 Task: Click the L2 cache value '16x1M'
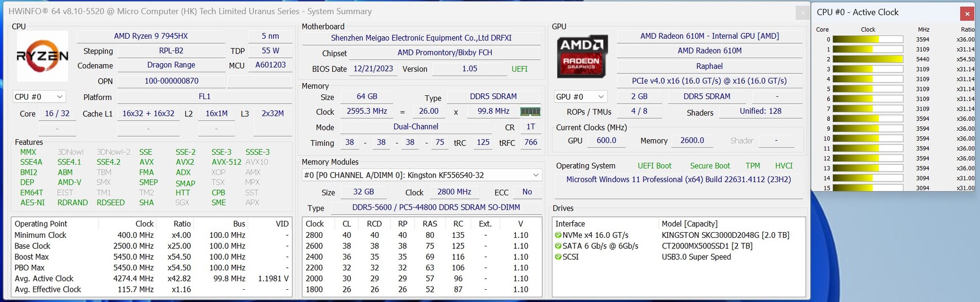pyautogui.click(x=216, y=114)
